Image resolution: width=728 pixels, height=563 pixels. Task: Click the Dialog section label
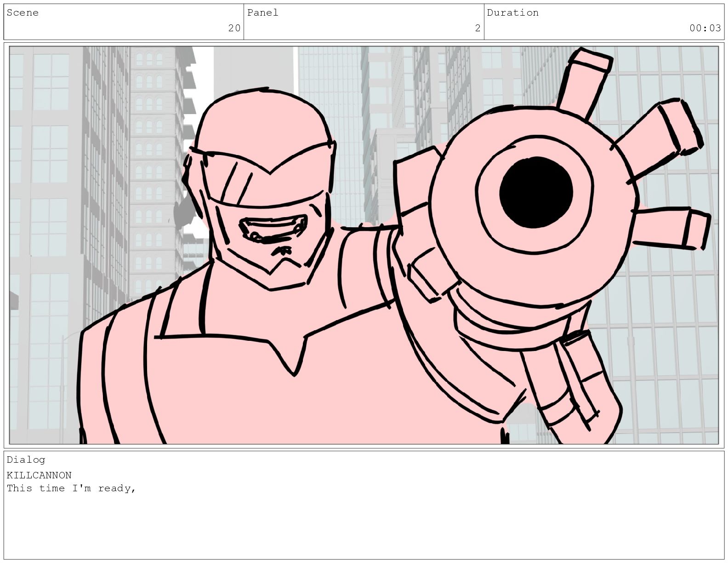(26, 460)
